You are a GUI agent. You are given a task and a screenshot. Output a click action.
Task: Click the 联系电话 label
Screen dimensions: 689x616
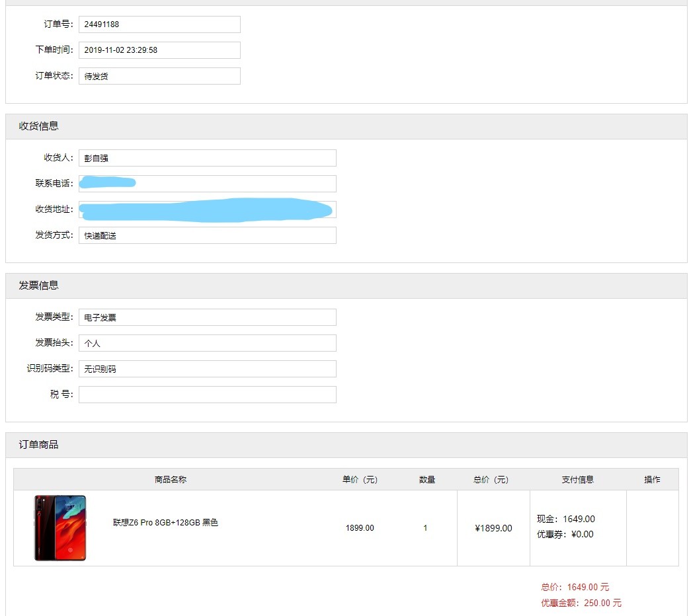click(x=54, y=183)
